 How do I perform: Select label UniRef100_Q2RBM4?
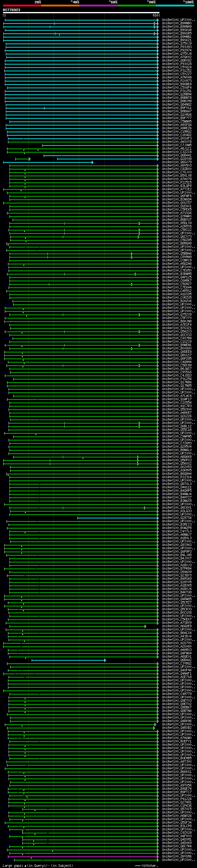tap(176, 94)
